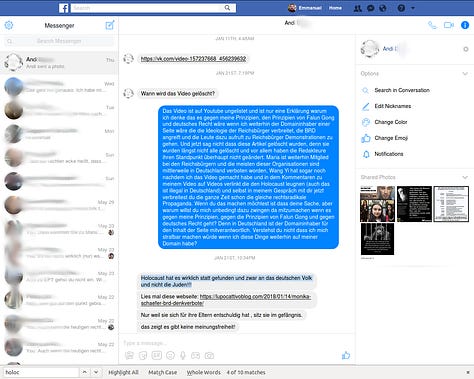The width and height of the screenshot is (474, 379).
Task: Click find bar next match arrow
Action: [x=96, y=372]
